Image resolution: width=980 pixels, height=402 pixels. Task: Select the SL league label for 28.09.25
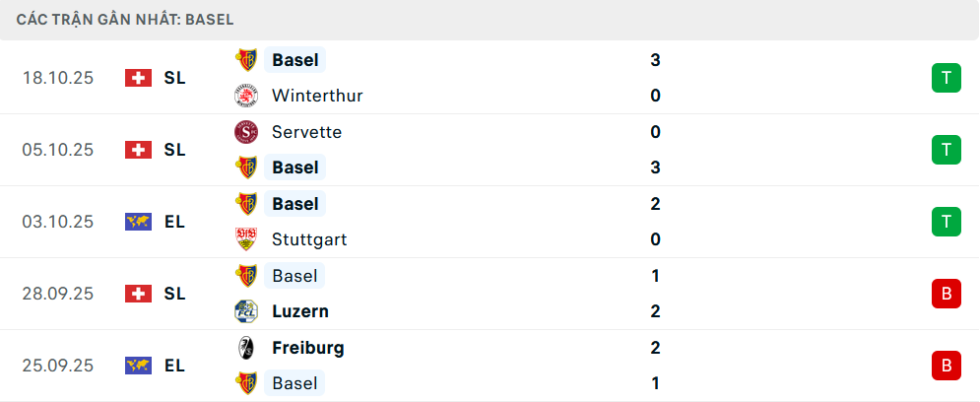(x=174, y=294)
